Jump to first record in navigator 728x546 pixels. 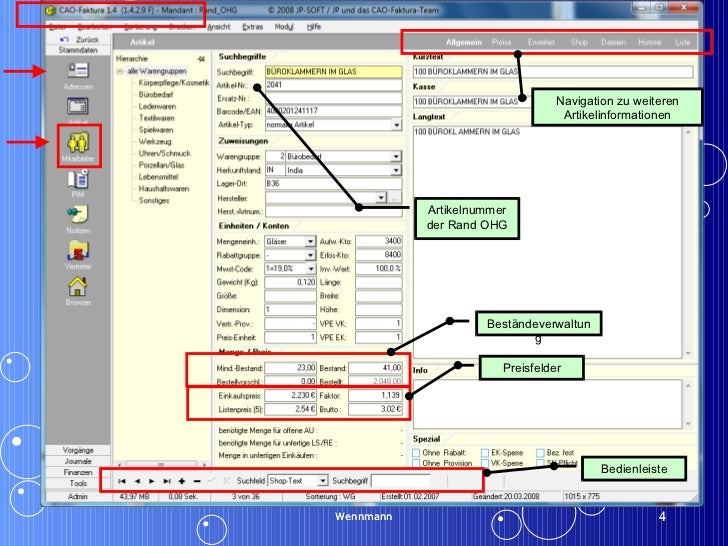[122, 481]
